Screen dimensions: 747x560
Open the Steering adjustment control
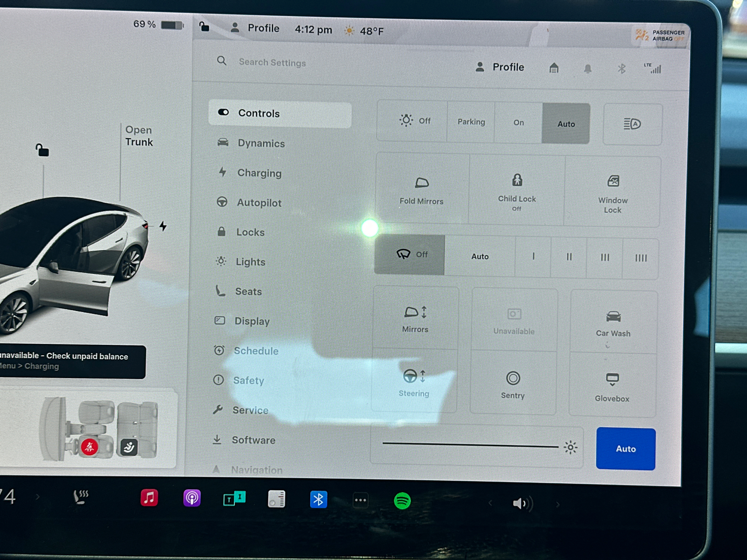(413, 382)
